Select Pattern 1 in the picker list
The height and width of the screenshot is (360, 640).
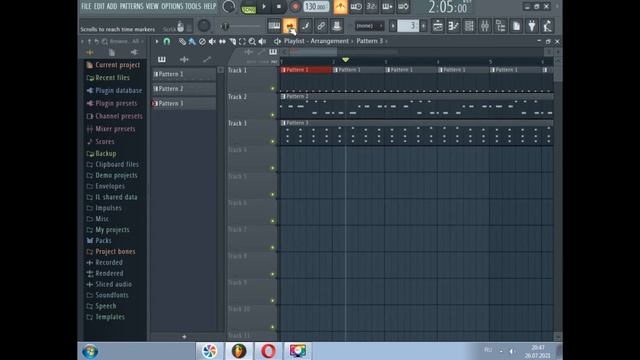[184, 74]
